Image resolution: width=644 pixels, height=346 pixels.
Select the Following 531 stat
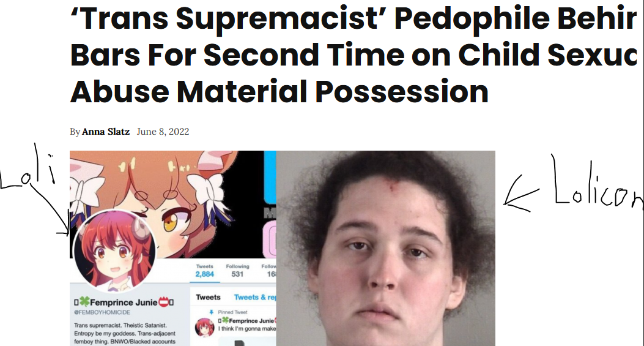pos(237,271)
